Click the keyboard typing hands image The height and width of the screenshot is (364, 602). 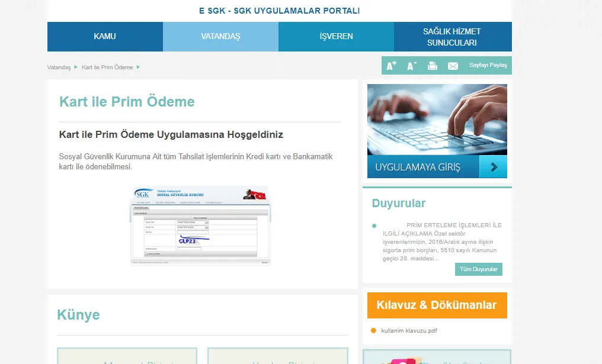tap(437, 120)
